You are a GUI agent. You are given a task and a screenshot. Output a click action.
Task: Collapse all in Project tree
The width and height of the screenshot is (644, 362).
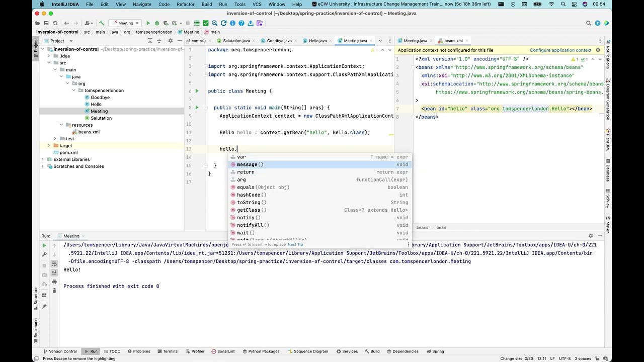(159, 41)
